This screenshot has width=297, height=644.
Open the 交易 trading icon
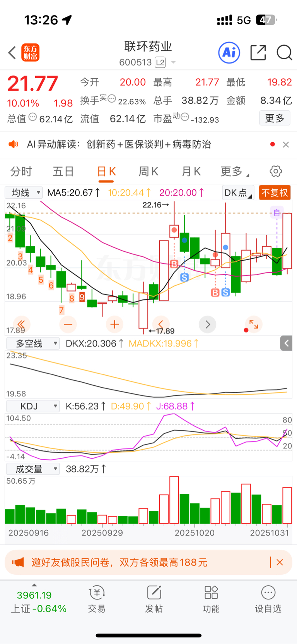coord(97,599)
